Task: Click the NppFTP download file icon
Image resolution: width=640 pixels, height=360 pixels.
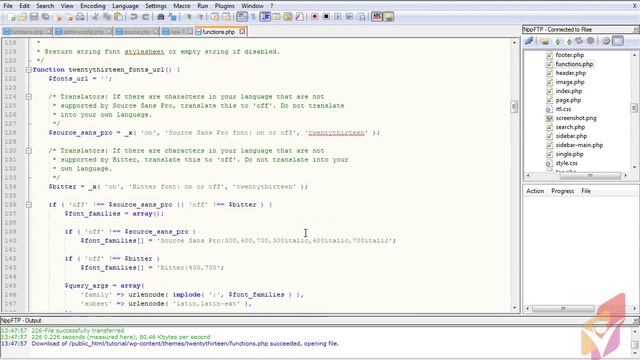Action: click(558, 41)
